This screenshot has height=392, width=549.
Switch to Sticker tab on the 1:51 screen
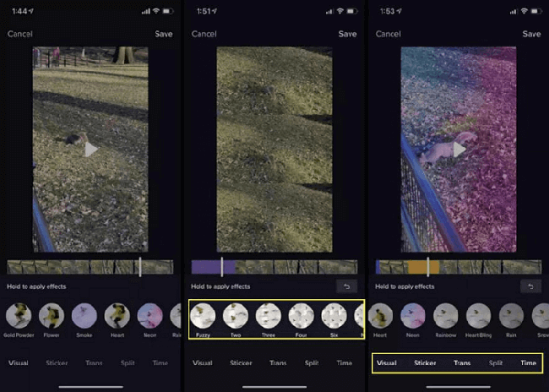point(241,363)
